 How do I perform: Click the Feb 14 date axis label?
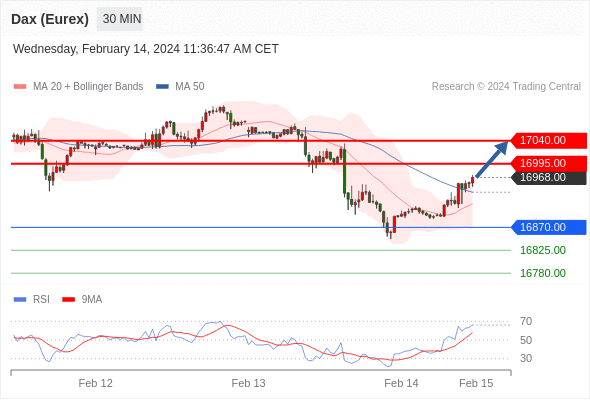[401, 383]
